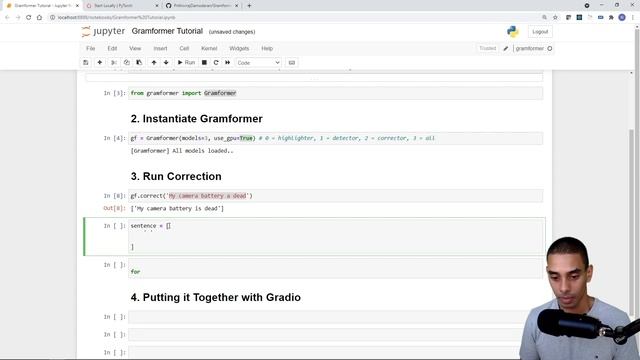Viewport: 640px width, 360px height.
Task: Cut selected cells with scissors icon
Action: (x=114, y=62)
